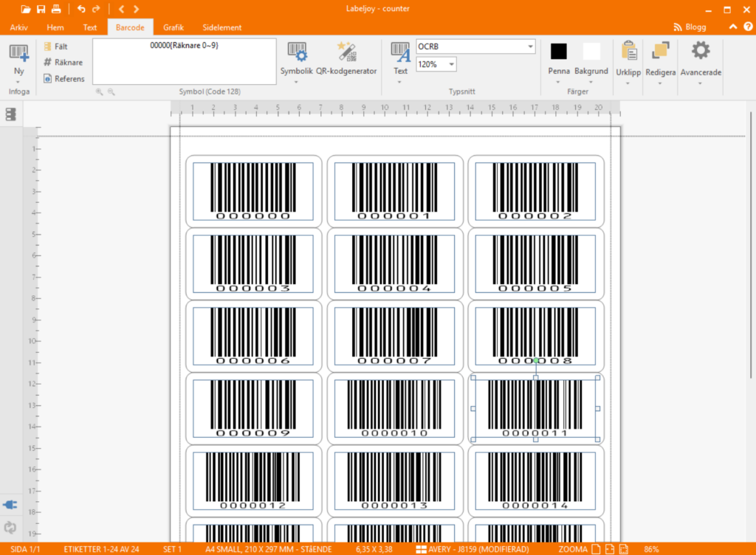The image size is (756, 555).
Task: Open the data connection plug icon
Action: pyautogui.click(x=10, y=506)
